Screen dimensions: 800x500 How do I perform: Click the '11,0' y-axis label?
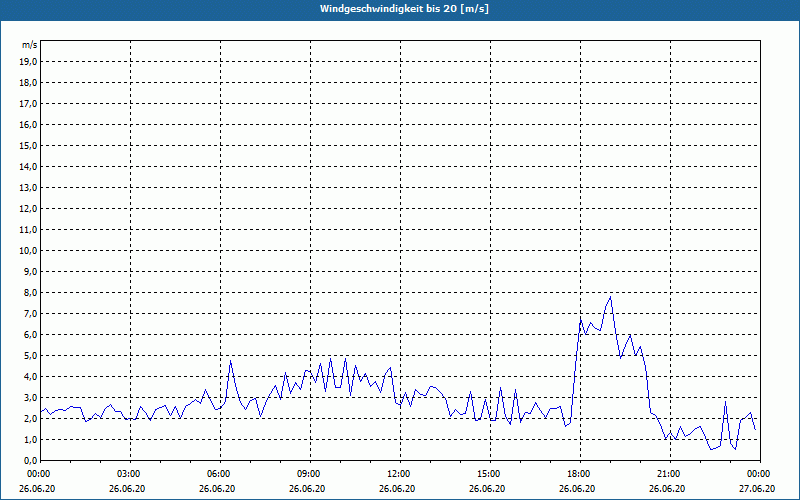point(28,230)
